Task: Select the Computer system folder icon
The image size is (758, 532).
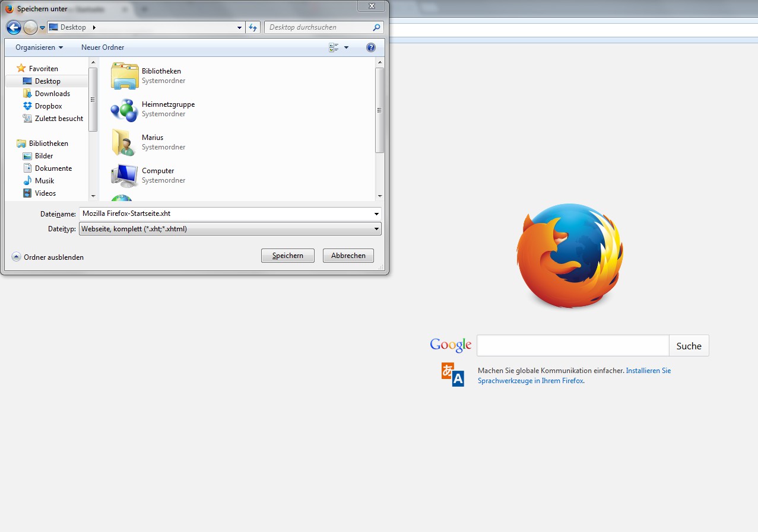Action: pyautogui.click(x=124, y=176)
